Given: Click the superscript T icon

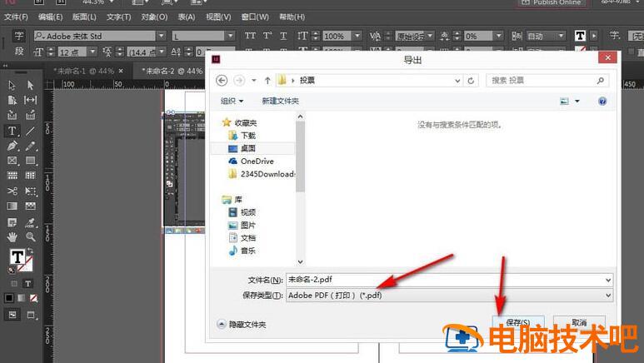Looking at the screenshot, I should coord(267,36).
